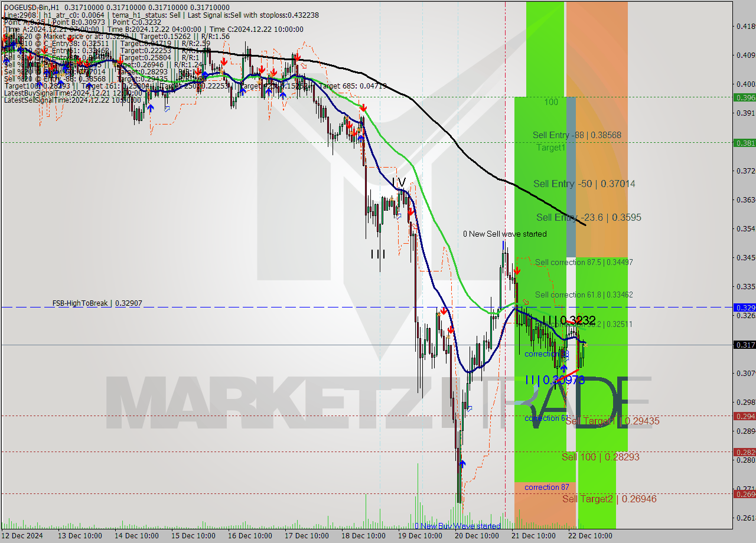Click the current price 0.317 axis marker
The width and height of the screenshot is (756, 543).
click(x=744, y=345)
